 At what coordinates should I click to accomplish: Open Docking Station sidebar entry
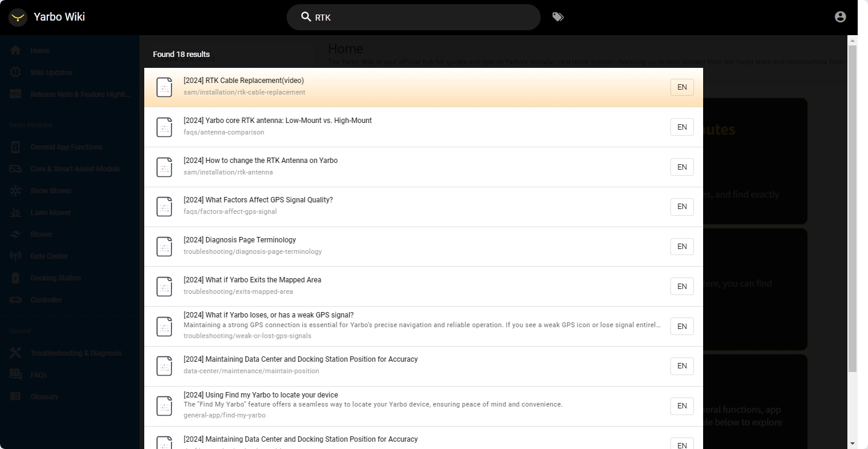click(70, 278)
